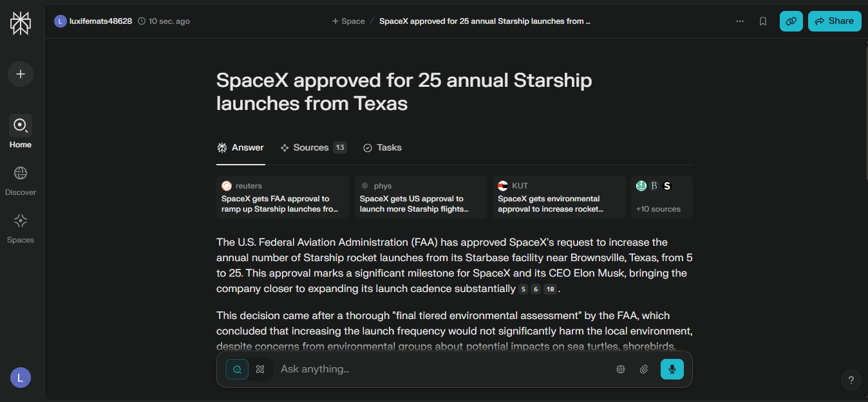Viewport: 868px width, 402px height.
Task: Select Research mode icon in input bar
Action: pyautogui.click(x=260, y=369)
